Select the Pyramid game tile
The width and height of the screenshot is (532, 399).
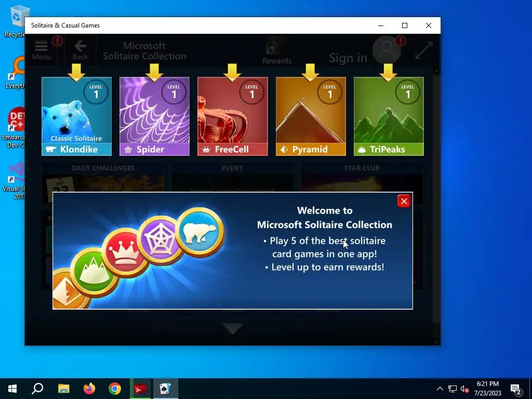[x=311, y=116]
